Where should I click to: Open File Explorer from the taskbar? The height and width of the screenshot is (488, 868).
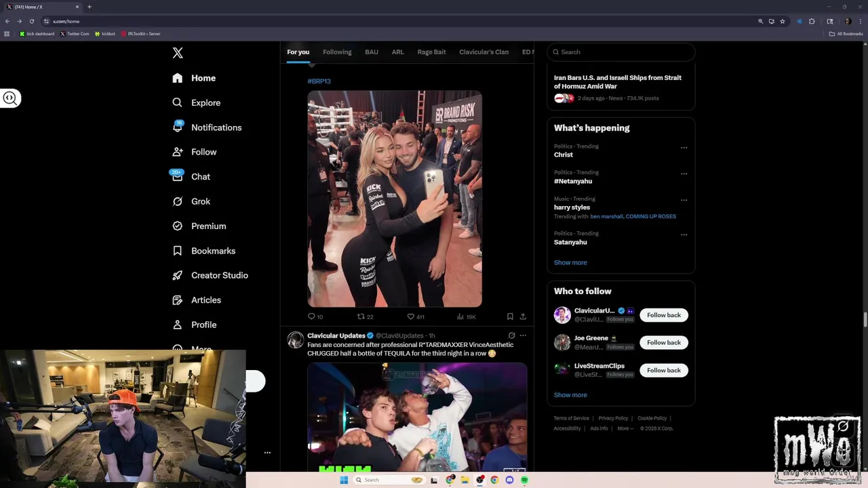(x=465, y=480)
